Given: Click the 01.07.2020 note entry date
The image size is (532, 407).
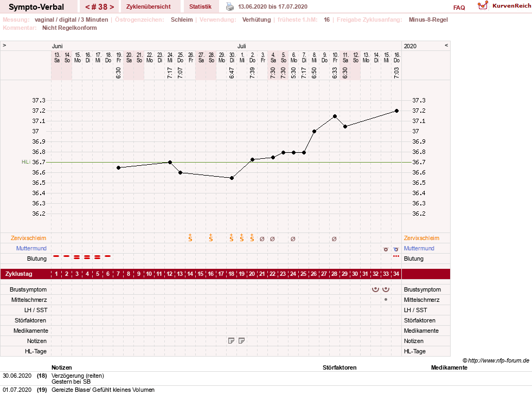Looking at the screenshot, I should pyautogui.click(x=17, y=390).
